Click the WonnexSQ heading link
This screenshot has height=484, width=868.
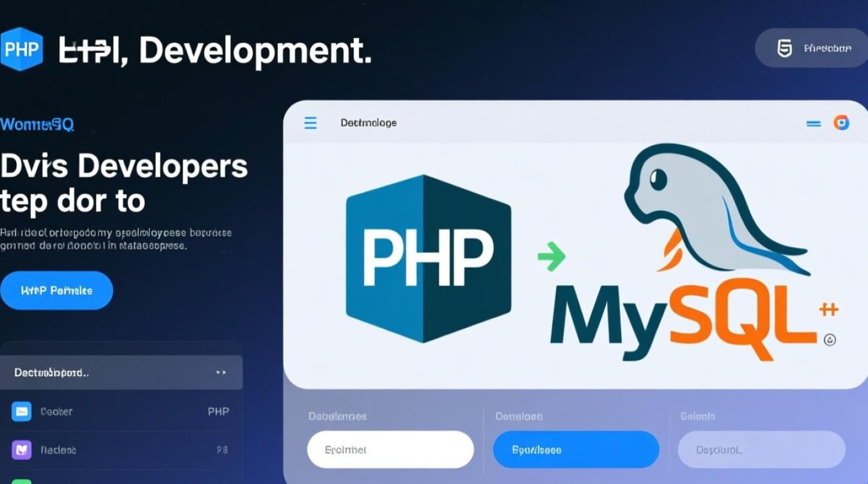click(37, 124)
